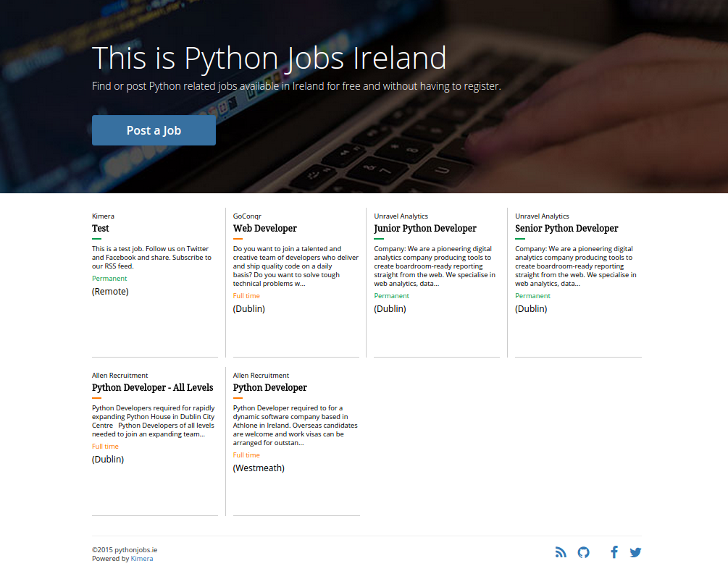Click the Full time label under Web Developer

tap(246, 295)
